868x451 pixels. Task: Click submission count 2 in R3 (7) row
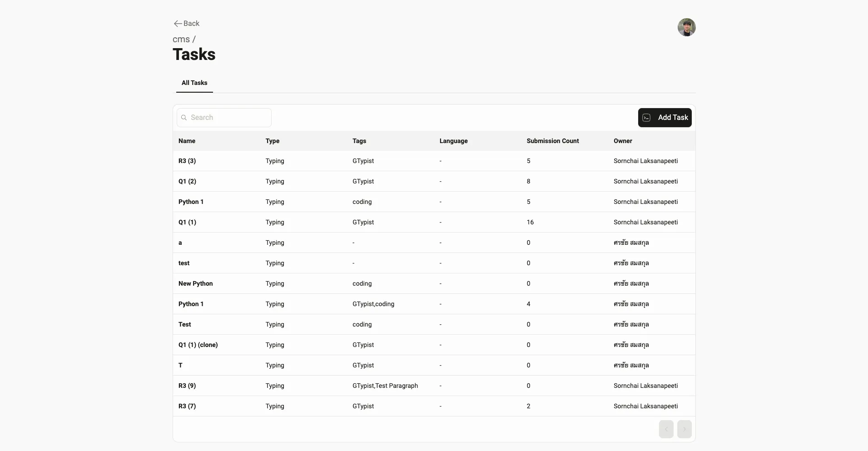(x=528, y=406)
